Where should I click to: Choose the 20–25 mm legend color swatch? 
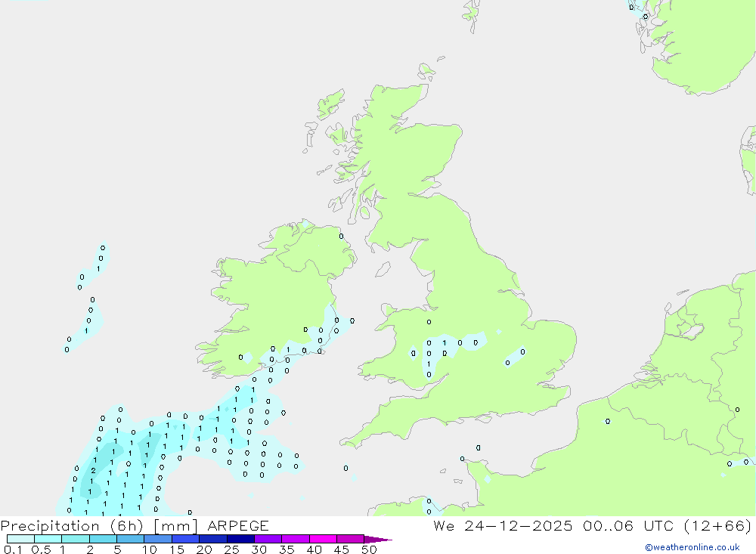213,539
